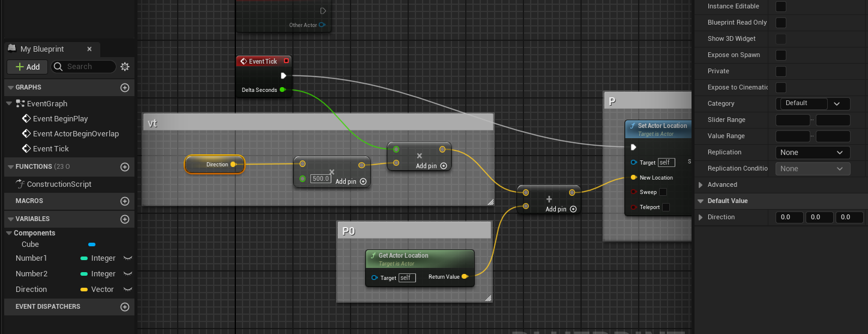Click Get Actor Location Return Value pin

(465, 277)
